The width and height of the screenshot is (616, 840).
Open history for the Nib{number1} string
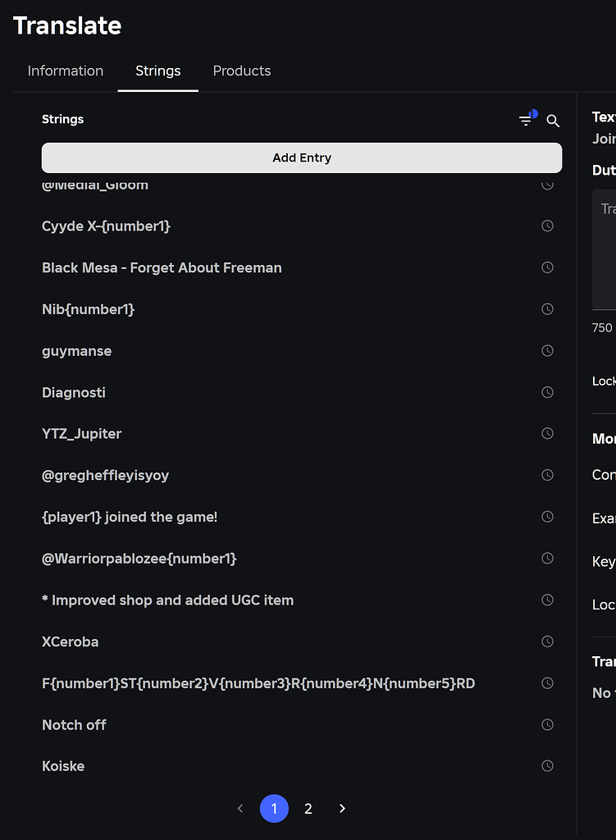pyautogui.click(x=547, y=309)
